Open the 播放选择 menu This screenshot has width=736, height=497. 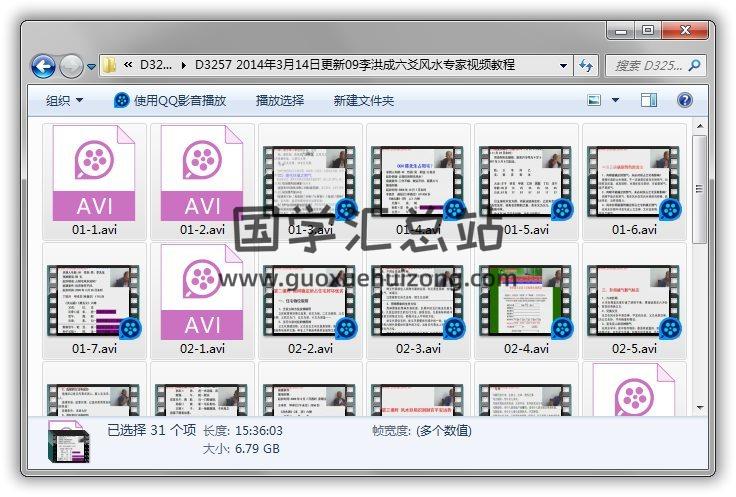coord(280,100)
